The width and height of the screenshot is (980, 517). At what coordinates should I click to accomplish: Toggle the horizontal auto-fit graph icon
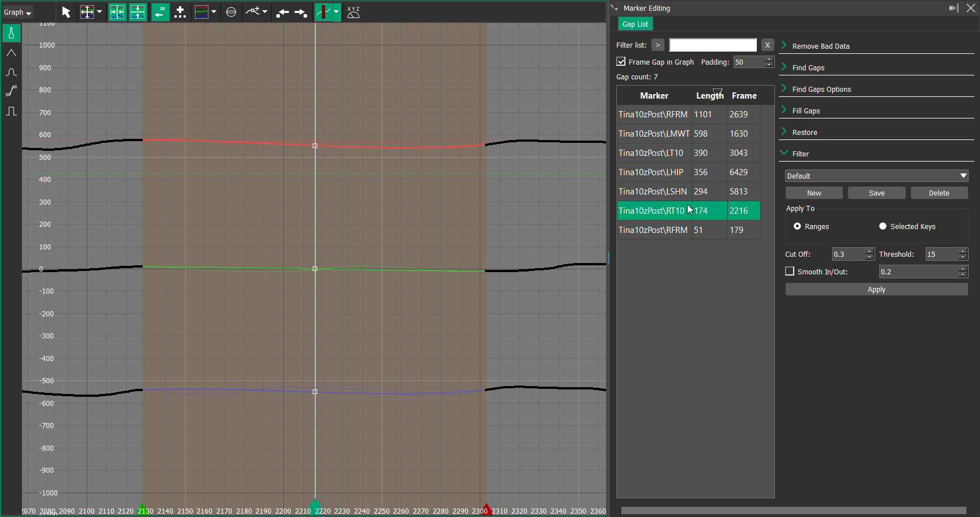pyautogui.click(x=117, y=12)
